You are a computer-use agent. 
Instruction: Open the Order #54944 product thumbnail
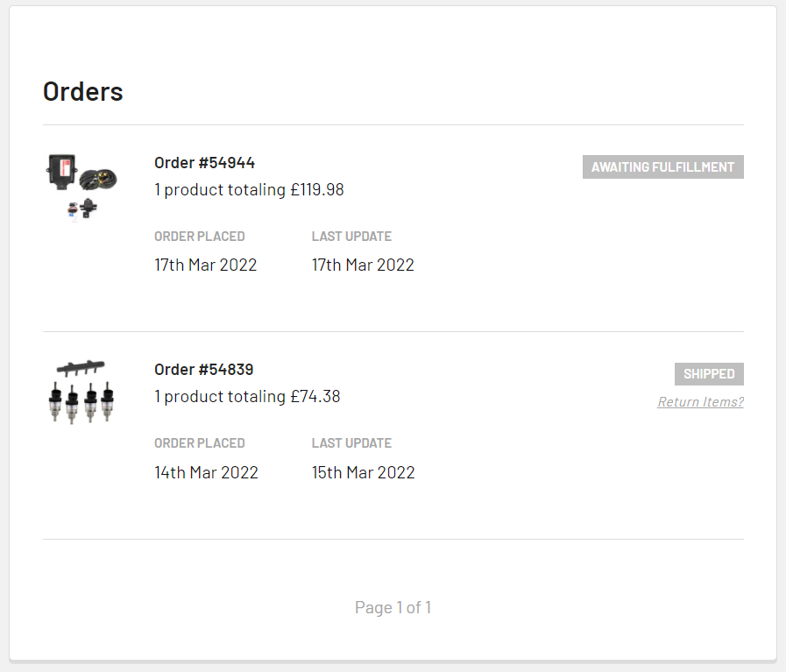point(81,187)
